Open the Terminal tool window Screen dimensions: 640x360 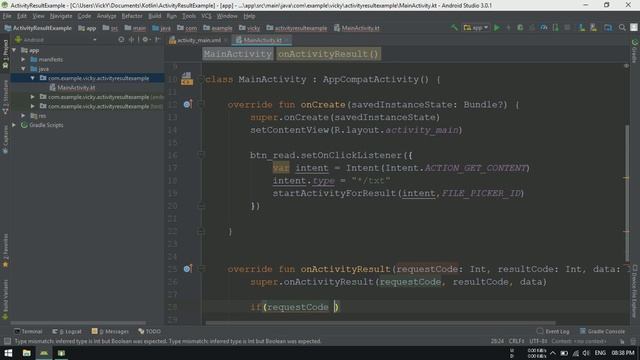[28, 331]
